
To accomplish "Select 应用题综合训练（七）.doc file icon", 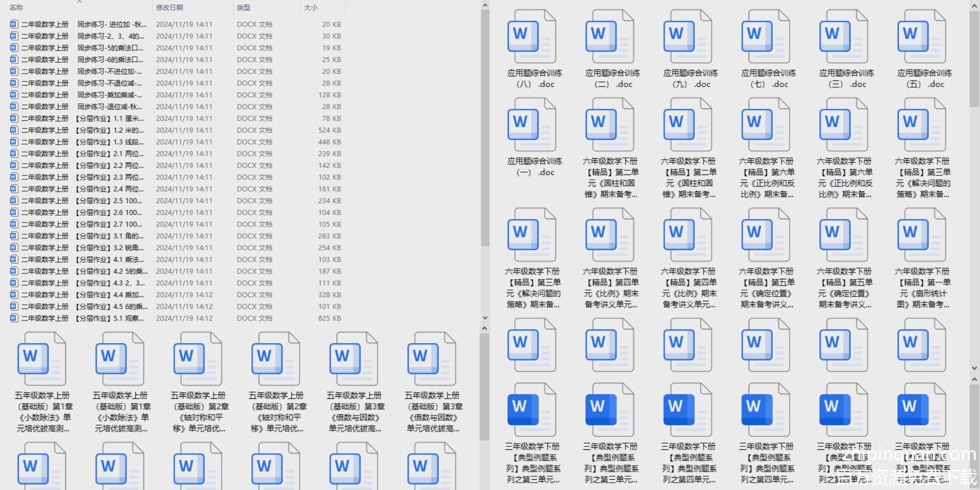I will [765, 37].
